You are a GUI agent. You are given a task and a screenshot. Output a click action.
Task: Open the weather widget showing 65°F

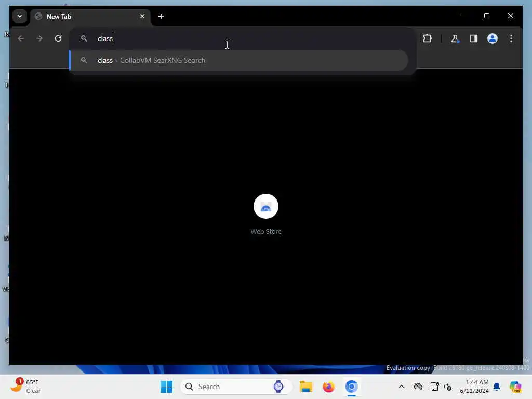25,387
